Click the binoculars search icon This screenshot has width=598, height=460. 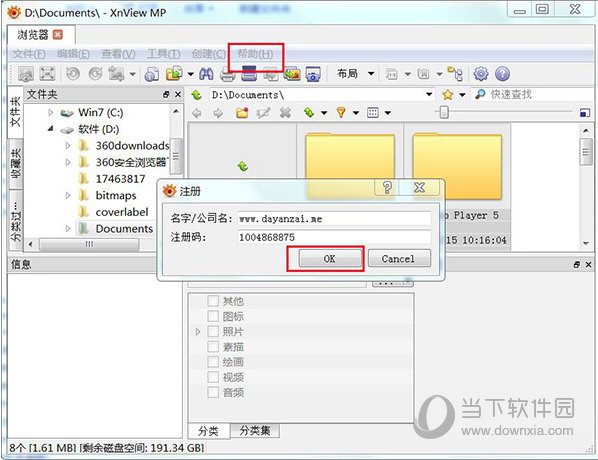[x=206, y=73]
